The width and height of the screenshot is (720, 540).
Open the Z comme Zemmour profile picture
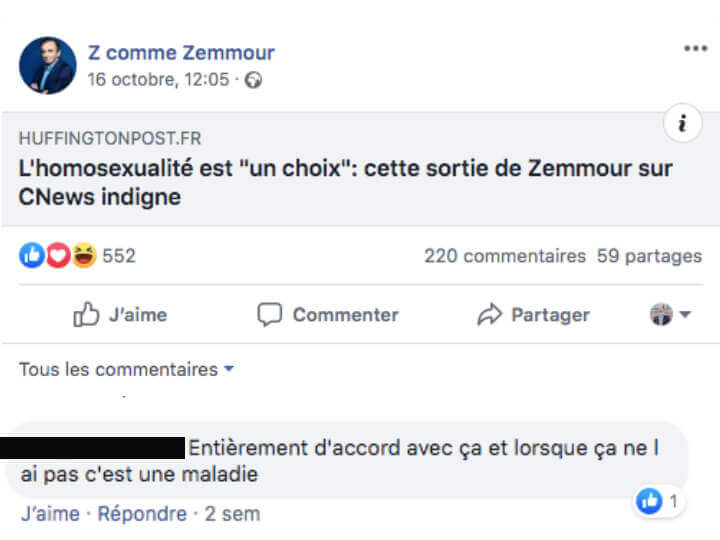(47, 66)
